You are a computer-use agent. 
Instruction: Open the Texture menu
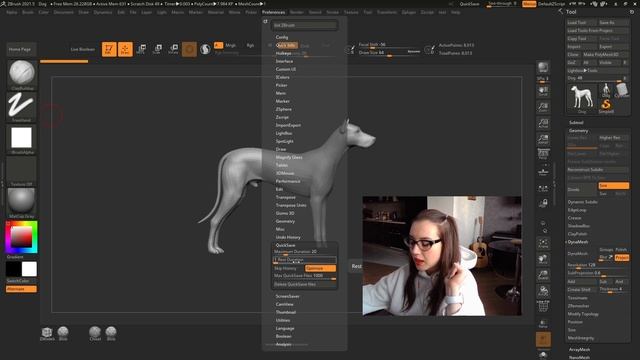(351, 12)
